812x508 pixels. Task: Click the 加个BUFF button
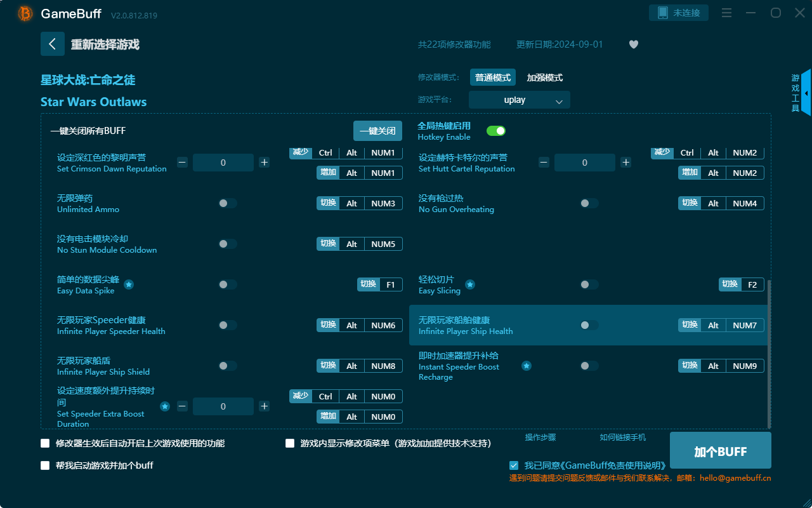720,450
